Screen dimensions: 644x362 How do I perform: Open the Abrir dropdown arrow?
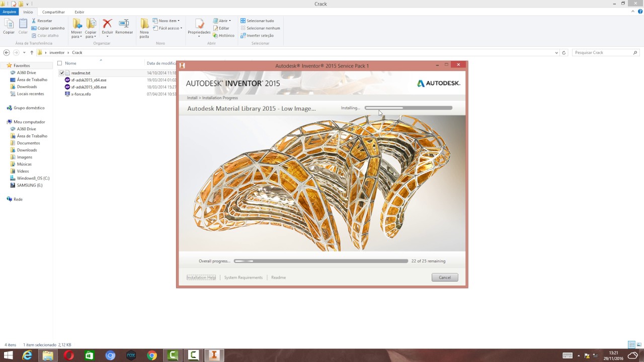coord(230,21)
